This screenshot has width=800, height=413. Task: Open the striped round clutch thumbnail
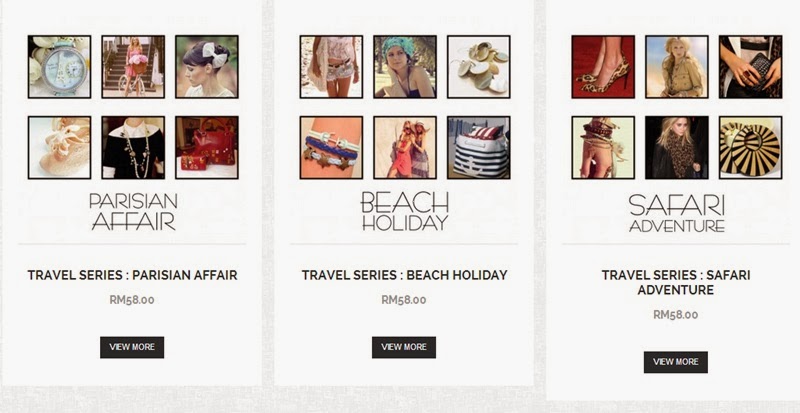(x=751, y=148)
